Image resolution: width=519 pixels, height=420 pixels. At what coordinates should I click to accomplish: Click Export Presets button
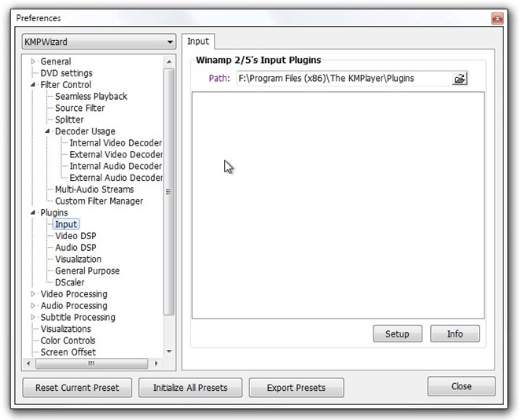[296, 388]
